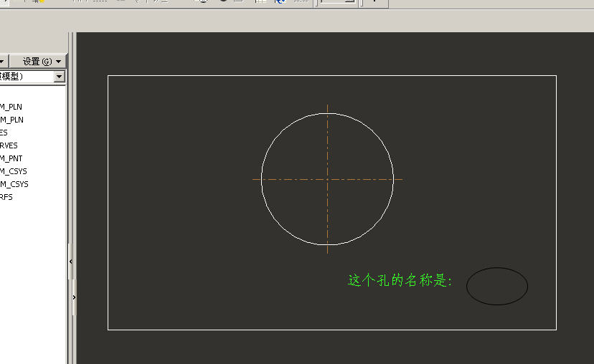
Task: Select the RVES tree row
Action: point(9,145)
